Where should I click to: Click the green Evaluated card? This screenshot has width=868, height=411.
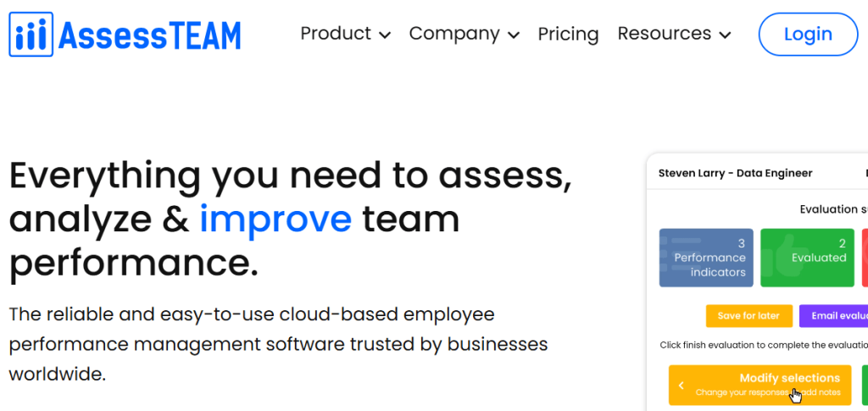(807, 258)
